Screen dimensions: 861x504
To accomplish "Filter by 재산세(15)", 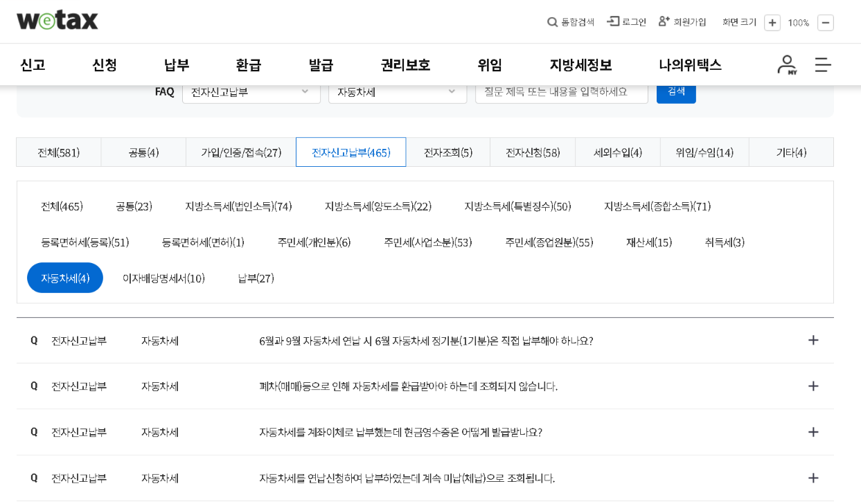I will pos(649,242).
